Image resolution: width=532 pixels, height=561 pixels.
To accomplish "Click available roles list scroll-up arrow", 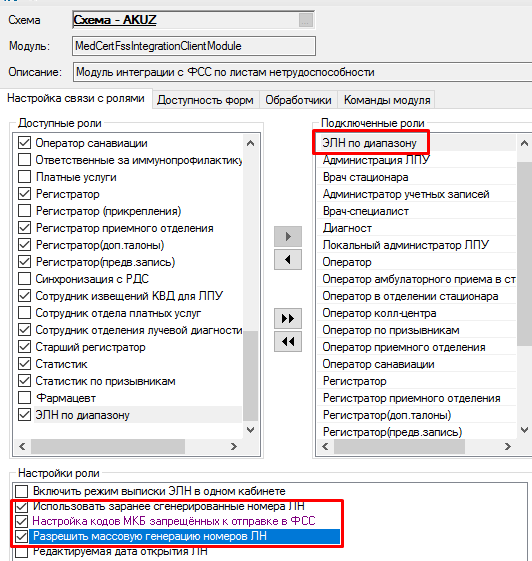I will 250,143.
